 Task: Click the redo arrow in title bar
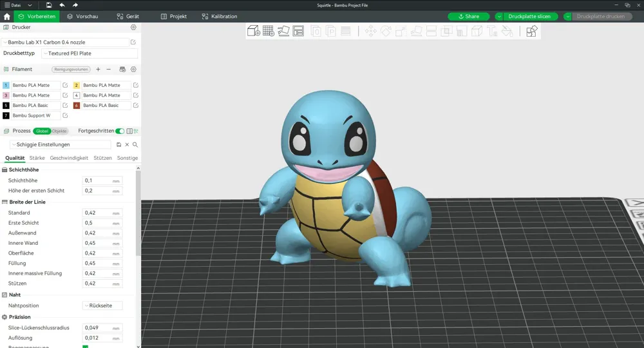click(x=75, y=5)
